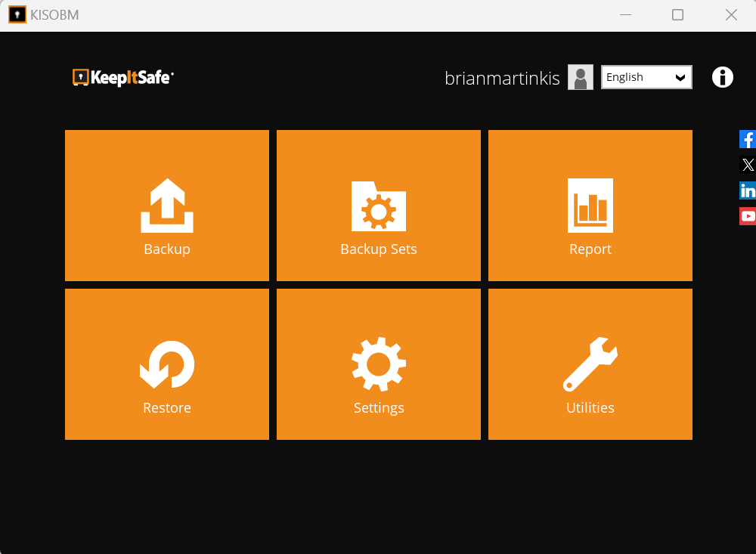Minimize the KISOBM window
756x554 pixels.
pos(625,15)
